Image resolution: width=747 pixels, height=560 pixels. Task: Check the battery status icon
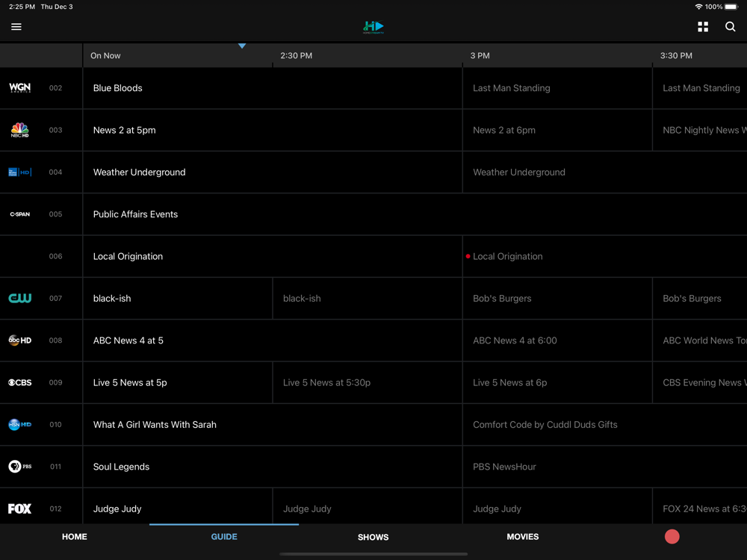[732, 7]
